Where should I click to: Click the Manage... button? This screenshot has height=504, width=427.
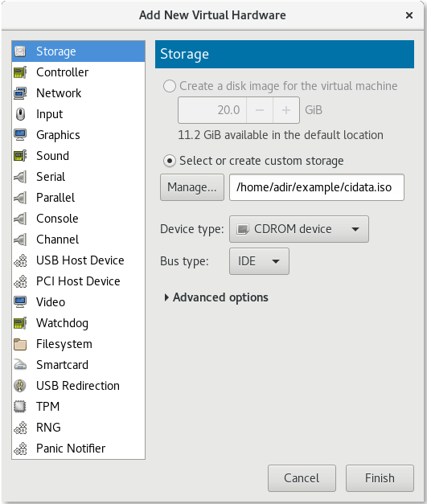pos(192,187)
